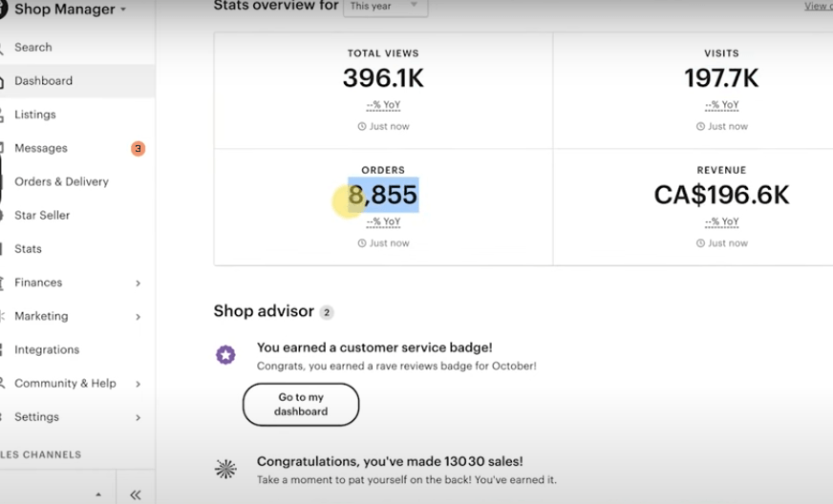Click the sales celebration burst icon
This screenshot has height=504, width=833.
(x=225, y=469)
